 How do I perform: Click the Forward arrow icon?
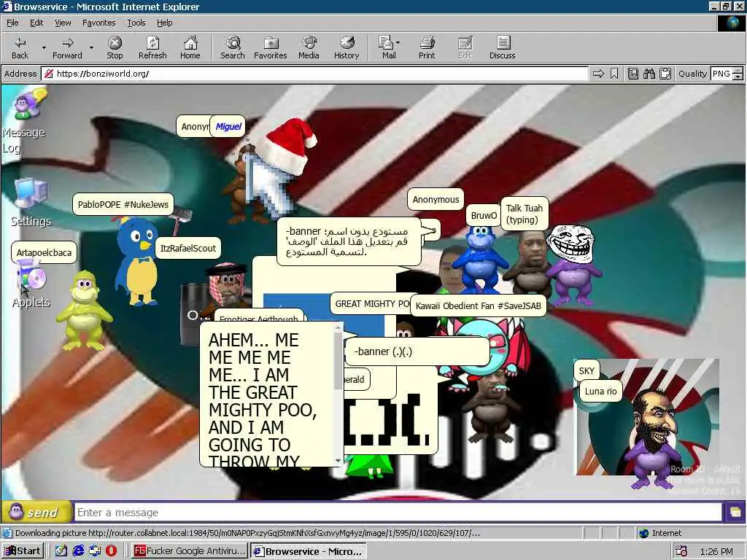68,43
